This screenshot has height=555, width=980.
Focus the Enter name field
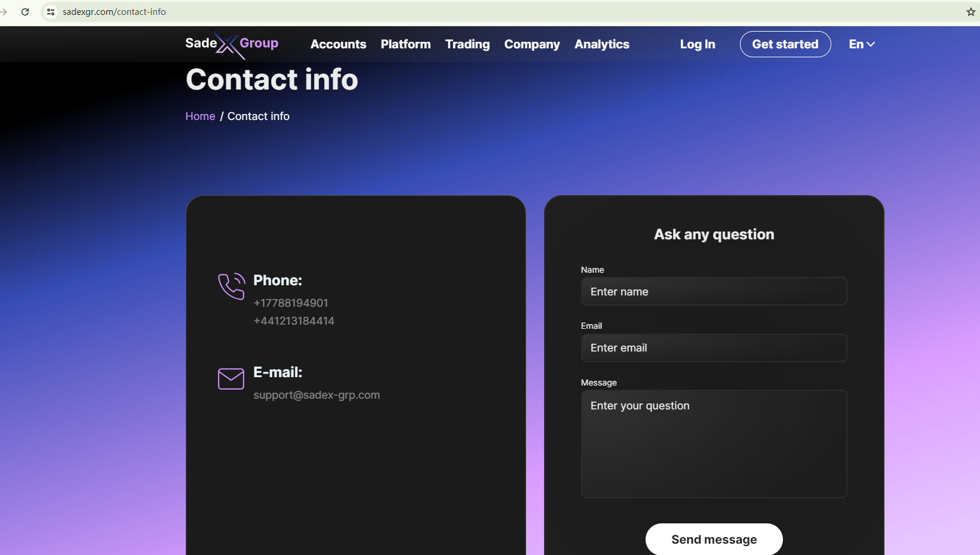pos(714,292)
